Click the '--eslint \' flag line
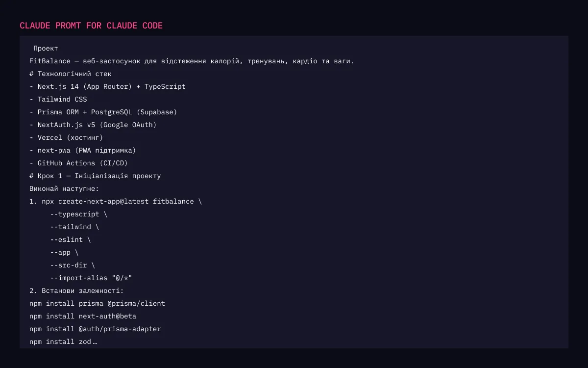 [x=71, y=239]
